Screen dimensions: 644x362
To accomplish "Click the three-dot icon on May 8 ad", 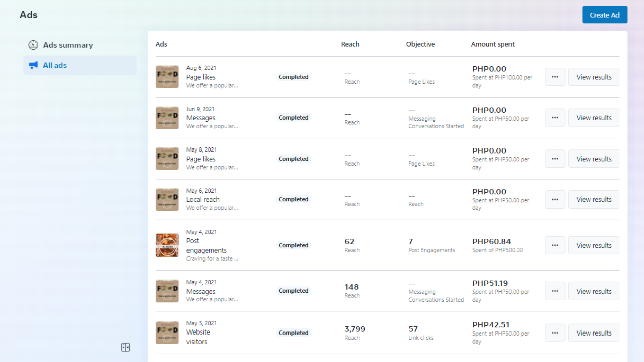I will 555,159.
